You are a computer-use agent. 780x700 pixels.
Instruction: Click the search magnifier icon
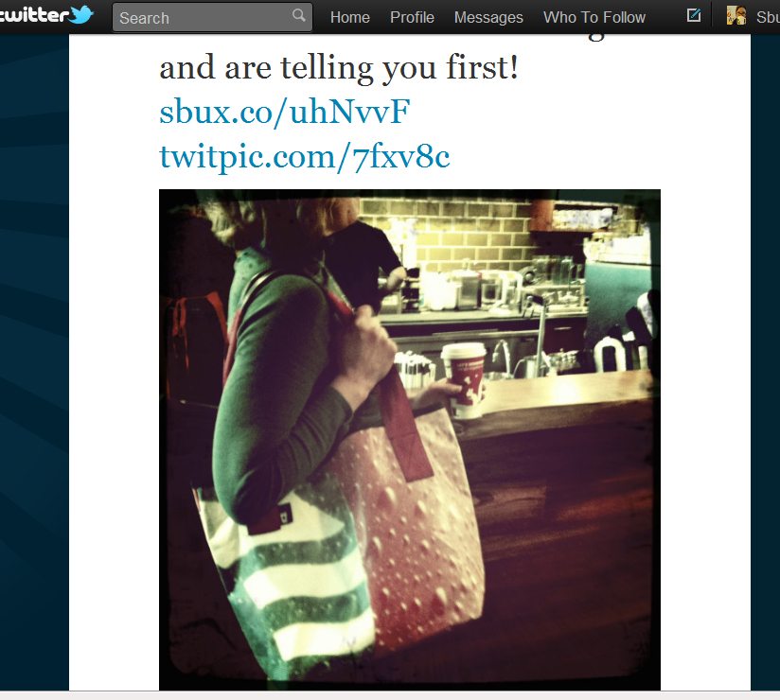tap(298, 15)
